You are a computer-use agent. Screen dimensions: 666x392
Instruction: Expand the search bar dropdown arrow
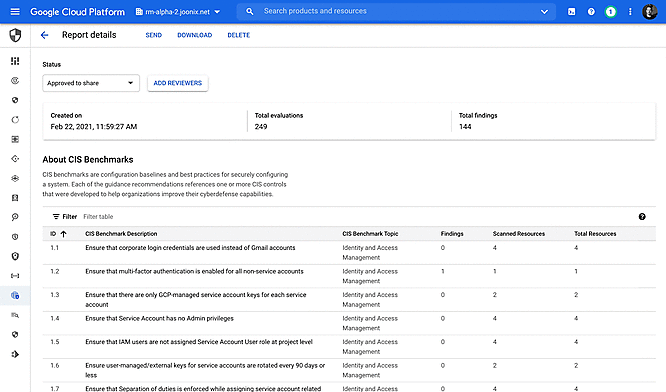pyautogui.click(x=544, y=12)
